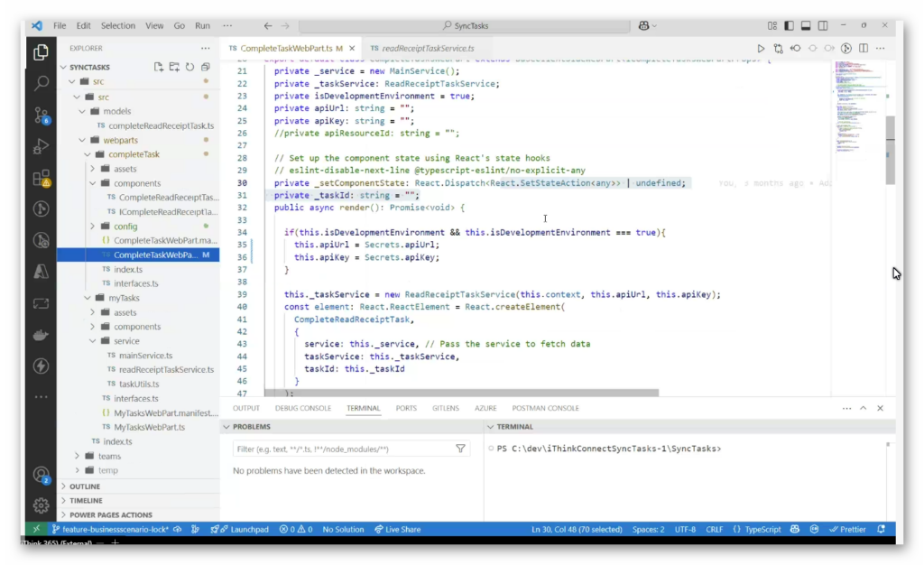924x565 pixels.
Task: Click Live Share in status bar
Action: [398, 529]
